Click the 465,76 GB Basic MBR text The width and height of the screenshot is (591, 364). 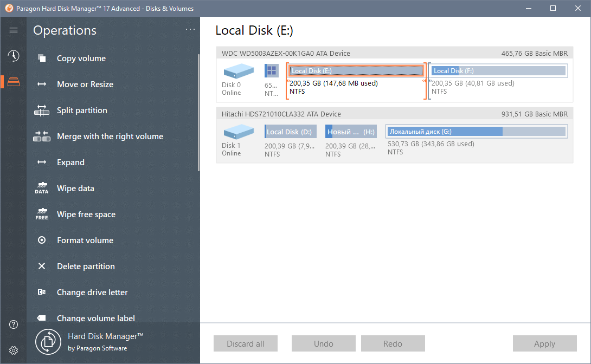click(535, 54)
